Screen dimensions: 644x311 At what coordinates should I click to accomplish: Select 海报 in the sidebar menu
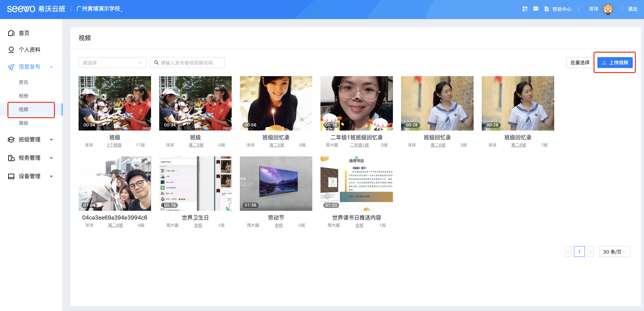[x=23, y=123]
